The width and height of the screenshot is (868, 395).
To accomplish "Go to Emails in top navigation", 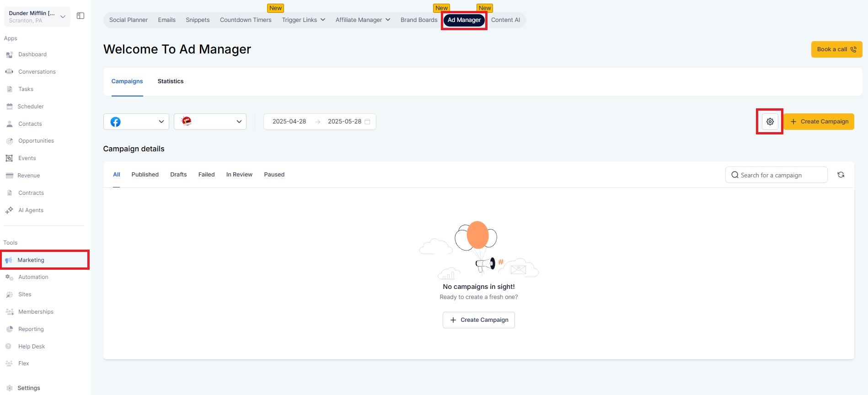I will [167, 20].
